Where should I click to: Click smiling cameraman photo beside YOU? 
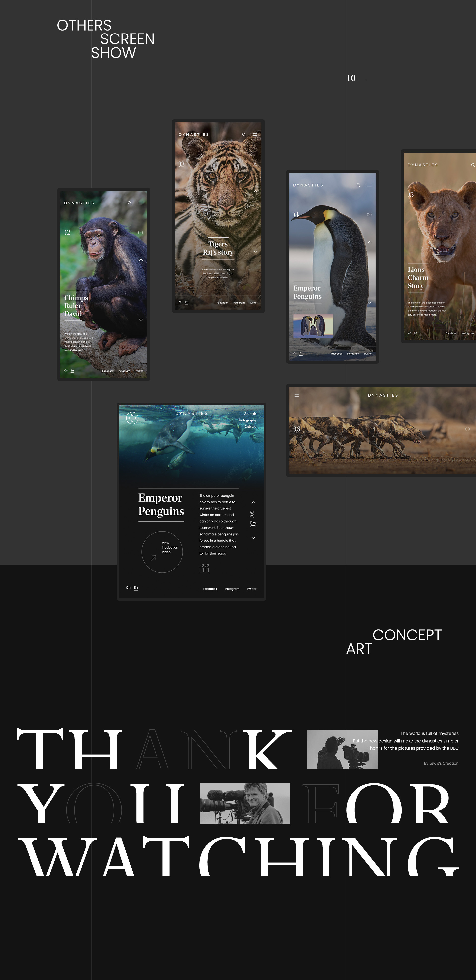pos(245,804)
